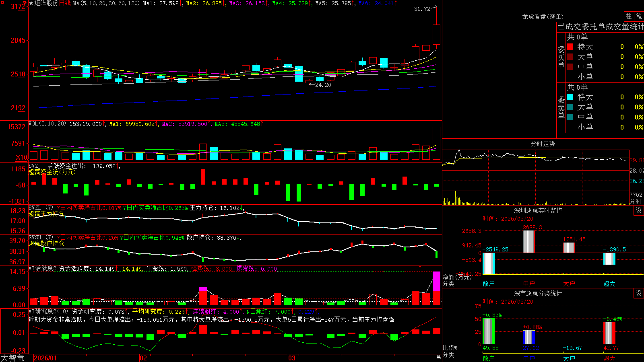The image size is (644, 362).
Task: Click the 大智慧 logo label
Action: click(12, 358)
